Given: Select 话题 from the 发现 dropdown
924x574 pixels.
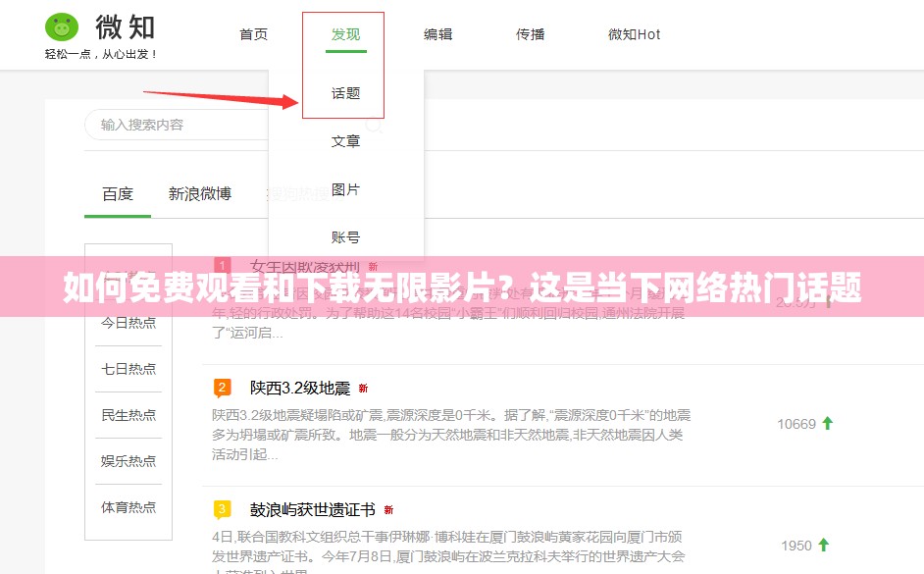Looking at the screenshot, I should point(343,93).
